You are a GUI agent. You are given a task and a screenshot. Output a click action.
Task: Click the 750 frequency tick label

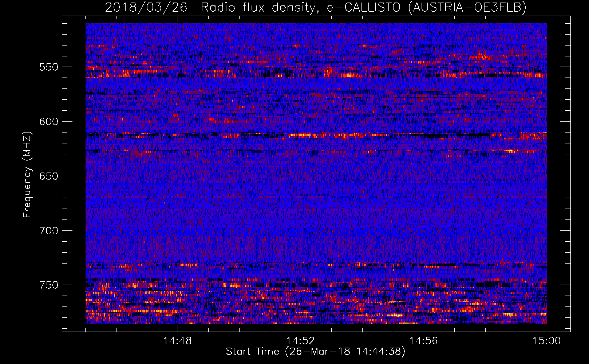49,285
